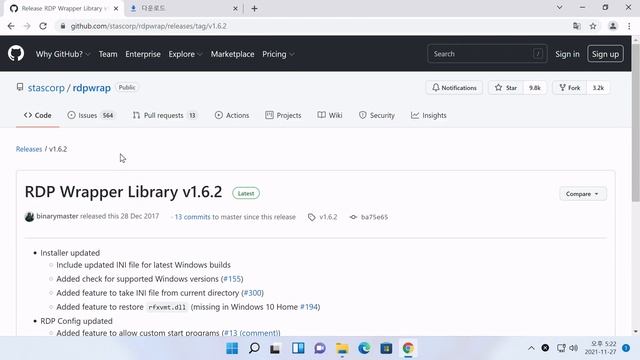
Task: Open taskbar Search icon
Action: coord(254,348)
